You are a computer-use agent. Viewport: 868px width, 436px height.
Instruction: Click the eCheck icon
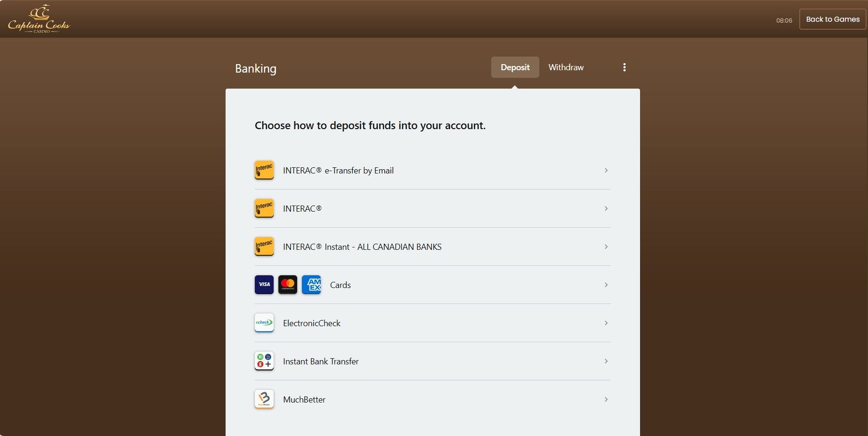click(264, 323)
